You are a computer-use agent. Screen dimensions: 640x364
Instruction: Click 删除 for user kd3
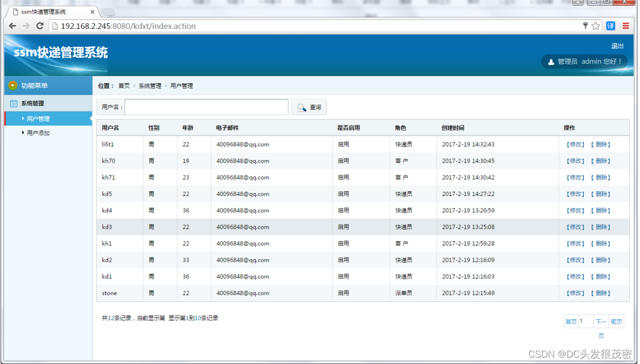pyautogui.click(x=601, y=227)
